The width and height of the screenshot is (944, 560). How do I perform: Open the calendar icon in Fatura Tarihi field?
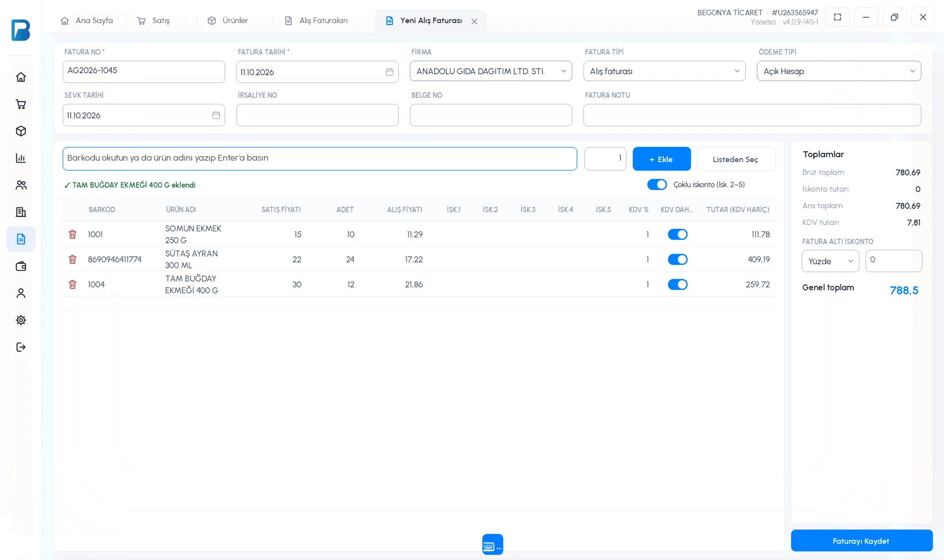(x=389, y=72)
